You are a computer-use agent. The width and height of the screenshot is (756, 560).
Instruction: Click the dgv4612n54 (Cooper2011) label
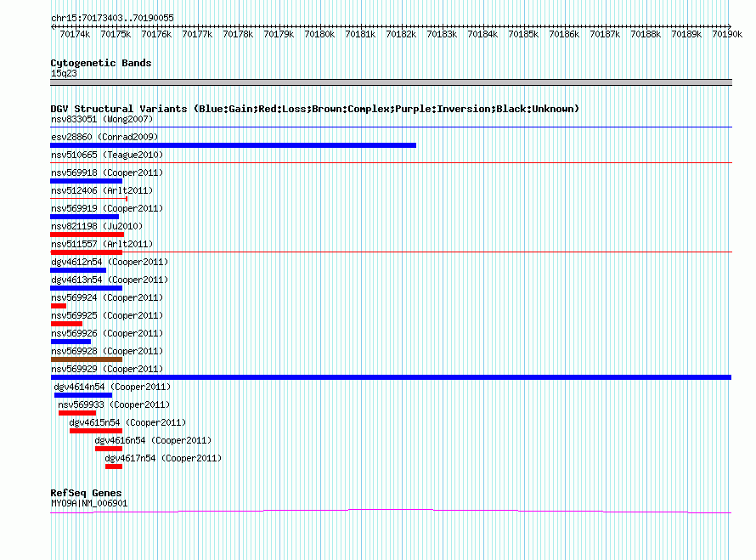110,262
